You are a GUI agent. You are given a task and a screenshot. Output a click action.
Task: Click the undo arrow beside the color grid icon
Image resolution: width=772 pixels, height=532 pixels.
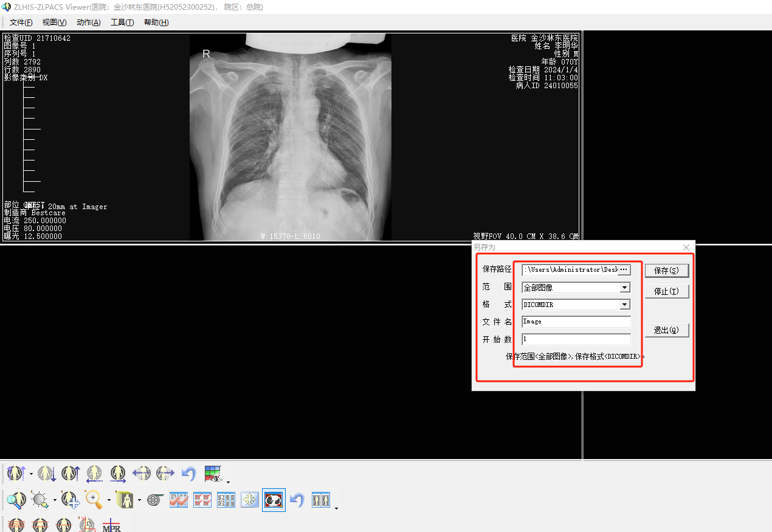[x=189, y=473]
